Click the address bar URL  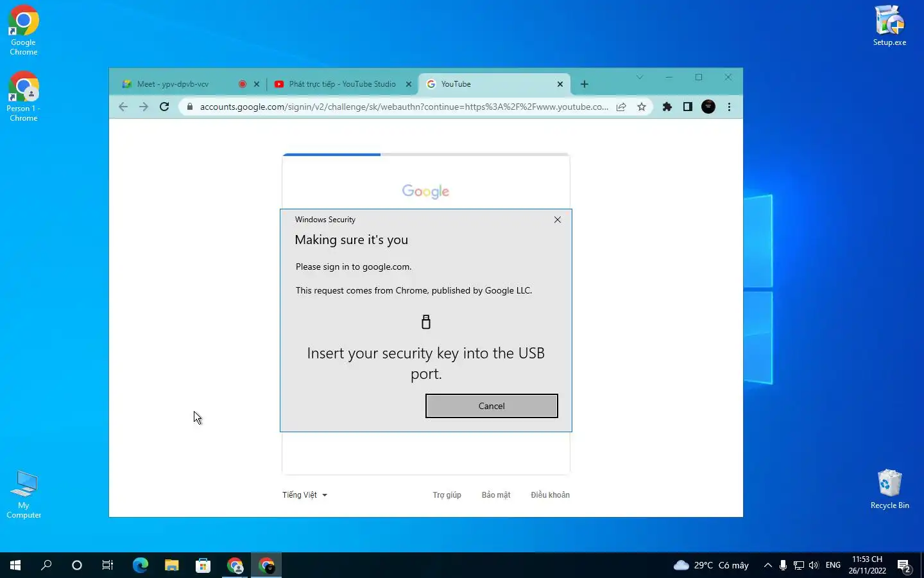point(404,107)
